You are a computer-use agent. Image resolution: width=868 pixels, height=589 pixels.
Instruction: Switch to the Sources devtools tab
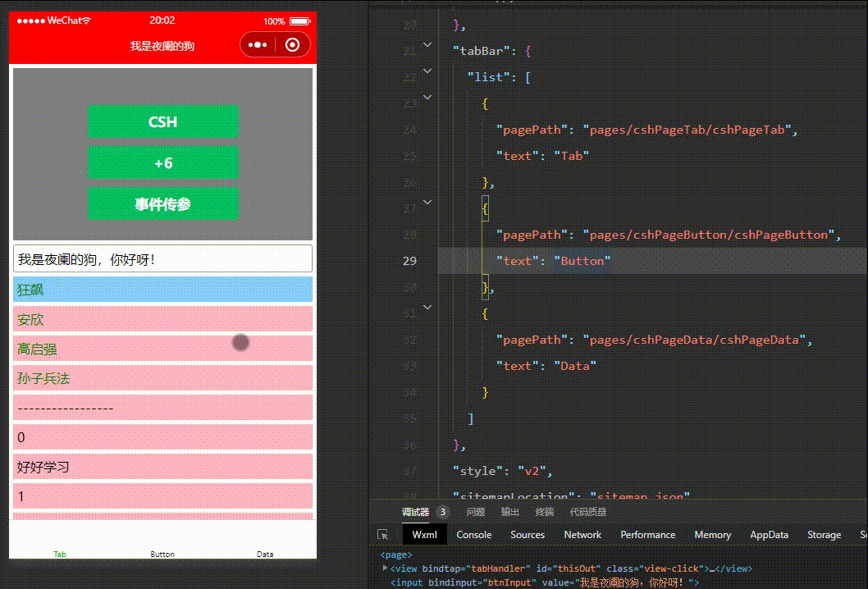click(x=528, y=535)
